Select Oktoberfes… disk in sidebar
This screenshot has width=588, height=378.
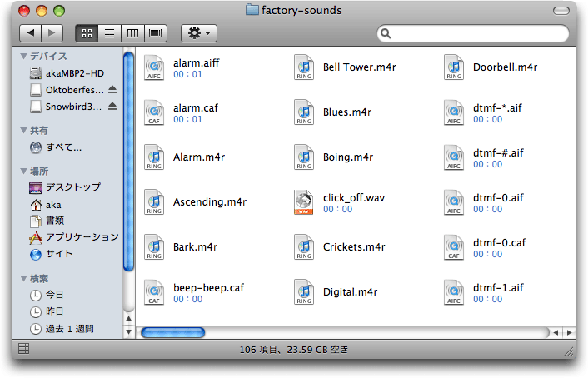tap(67, 90)
